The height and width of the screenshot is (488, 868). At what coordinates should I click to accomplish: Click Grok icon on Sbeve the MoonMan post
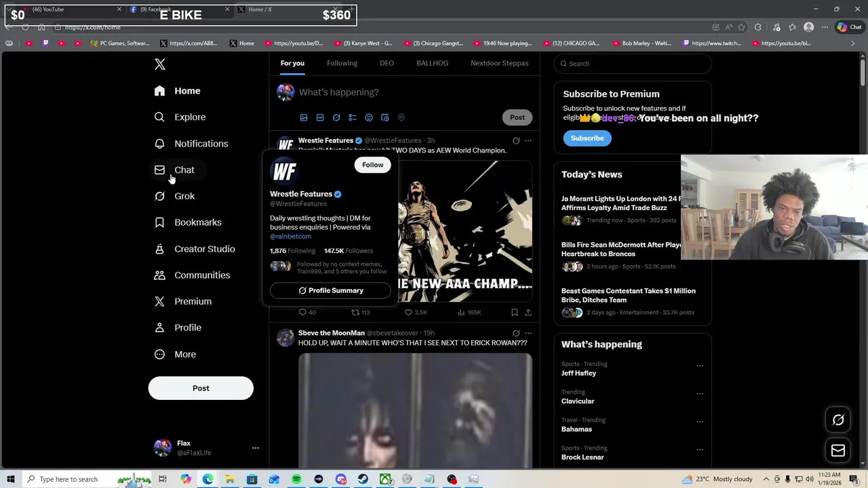pyautogui.click(x=516, y=333)
